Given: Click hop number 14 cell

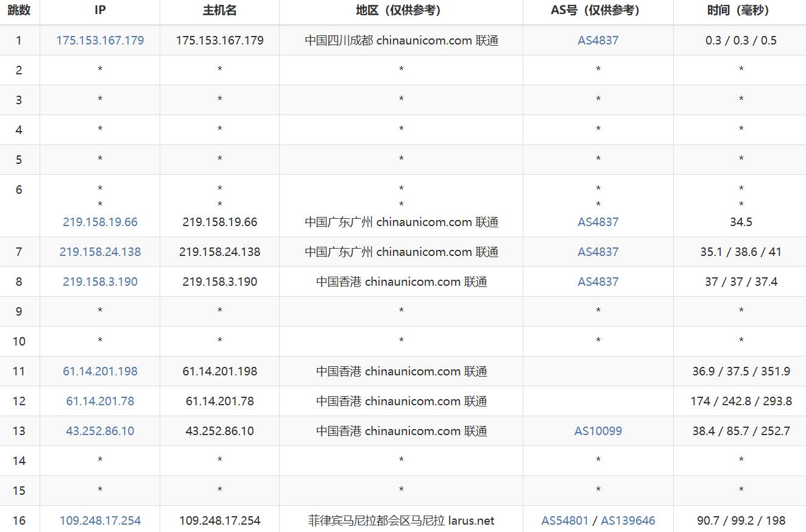Looking at the screenshot, I should pos(19,461).
